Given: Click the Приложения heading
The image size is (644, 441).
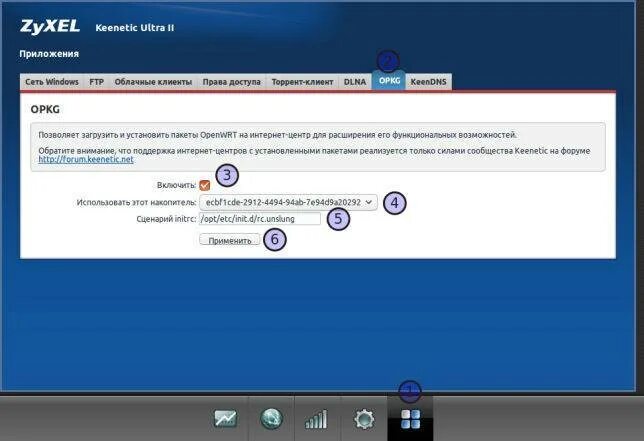Looking at the screenshot, I should [x=49, y=54].
